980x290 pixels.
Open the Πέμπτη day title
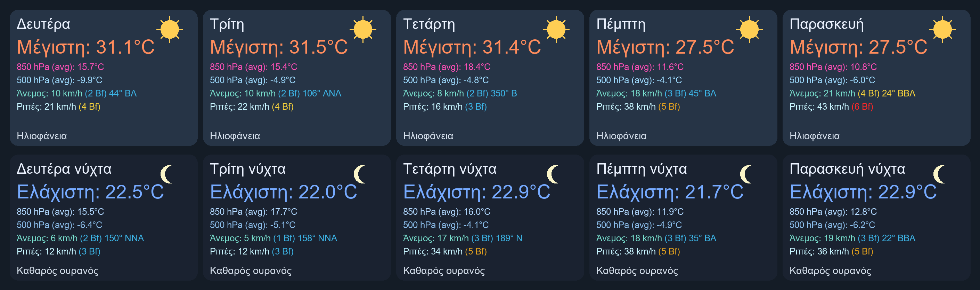click(621, 24)
